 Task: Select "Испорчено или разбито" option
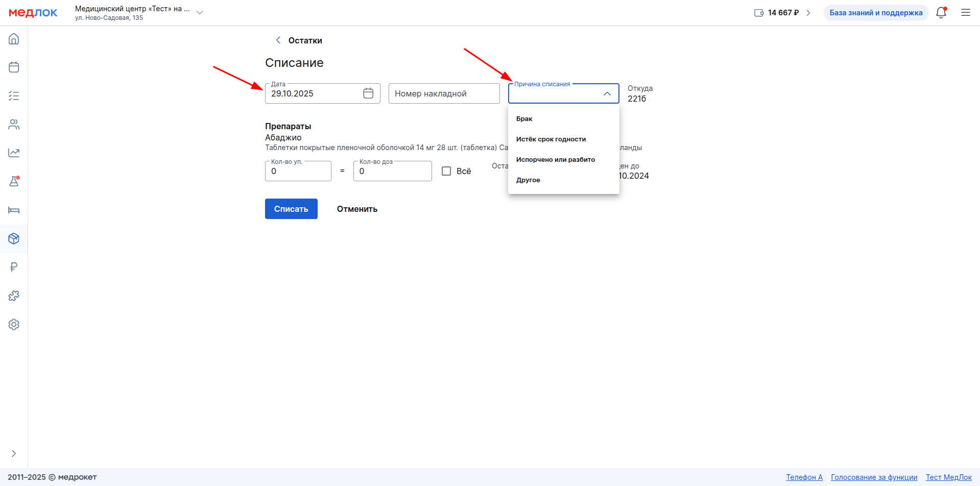[555, 159]
